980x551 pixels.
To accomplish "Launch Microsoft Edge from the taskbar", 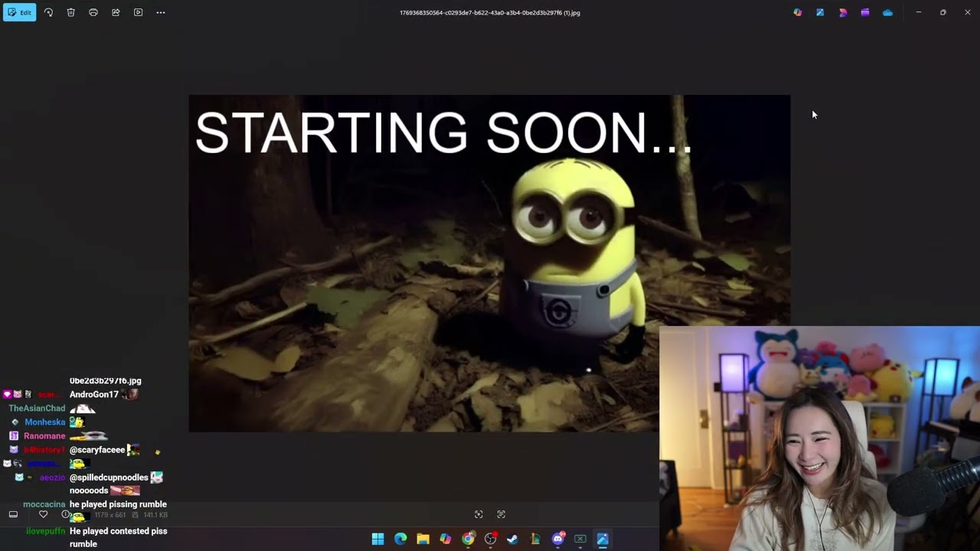I will click(400, 539).
